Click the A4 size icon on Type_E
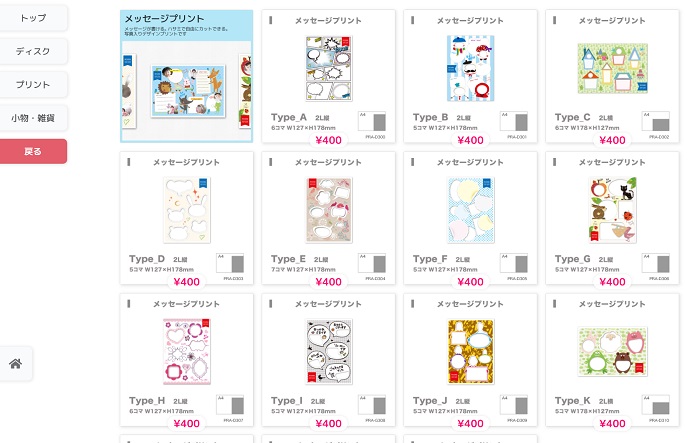This screenshot has height=443, width=690. 372,264
